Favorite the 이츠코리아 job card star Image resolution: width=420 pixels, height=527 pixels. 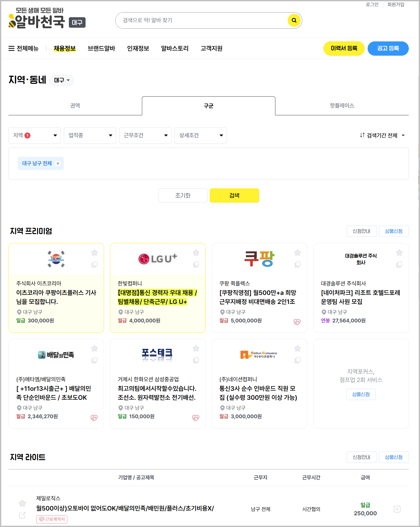coord(95,253)
